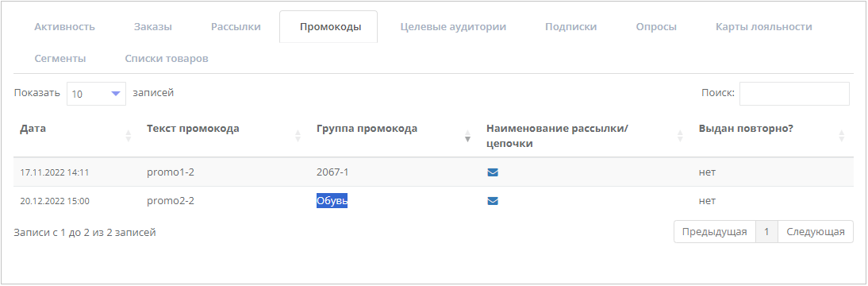The height and width of the screenshot is (286, 868).
Task: Open the Целевые аудитории tab
Action: point(453,26)
